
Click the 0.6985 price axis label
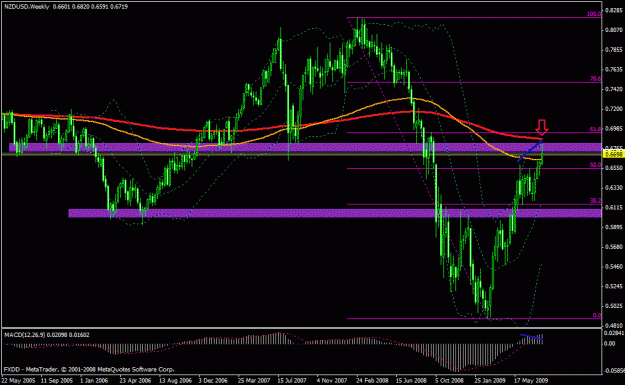pyautogui.click(x=614, y=129)
